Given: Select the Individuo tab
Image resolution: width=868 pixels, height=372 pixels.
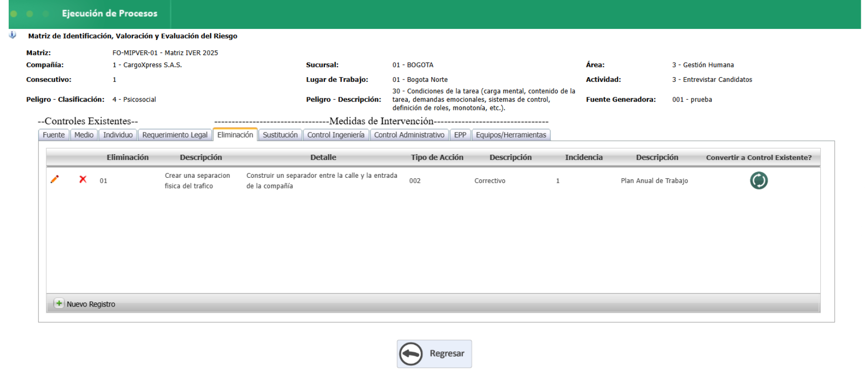Looking at the screenshot, I should pos(118,135).
